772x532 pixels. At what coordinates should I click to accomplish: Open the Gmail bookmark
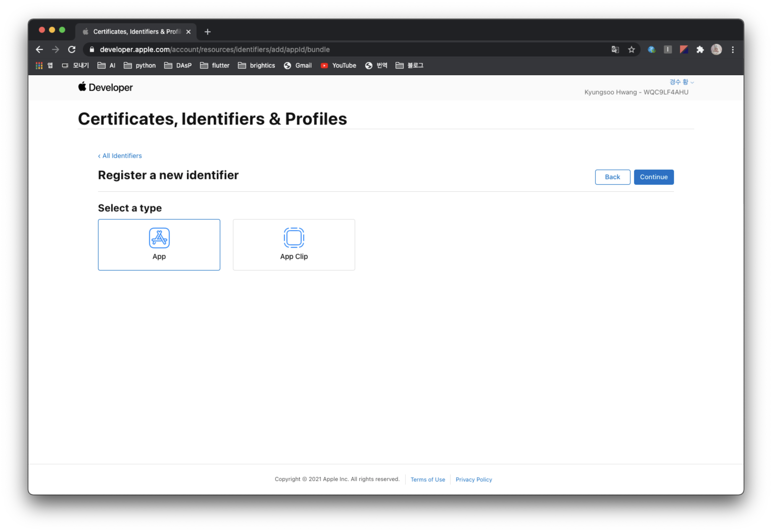point(298,65)
